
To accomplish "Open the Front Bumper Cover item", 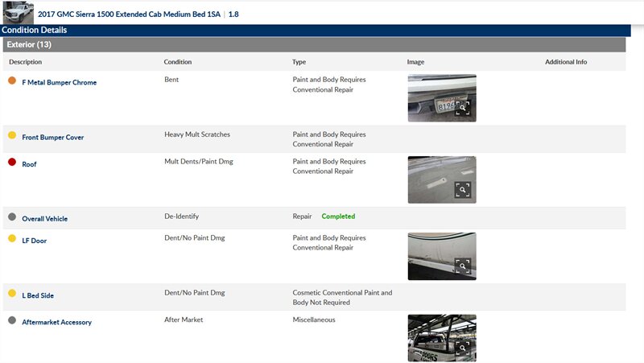I will 53,138.
